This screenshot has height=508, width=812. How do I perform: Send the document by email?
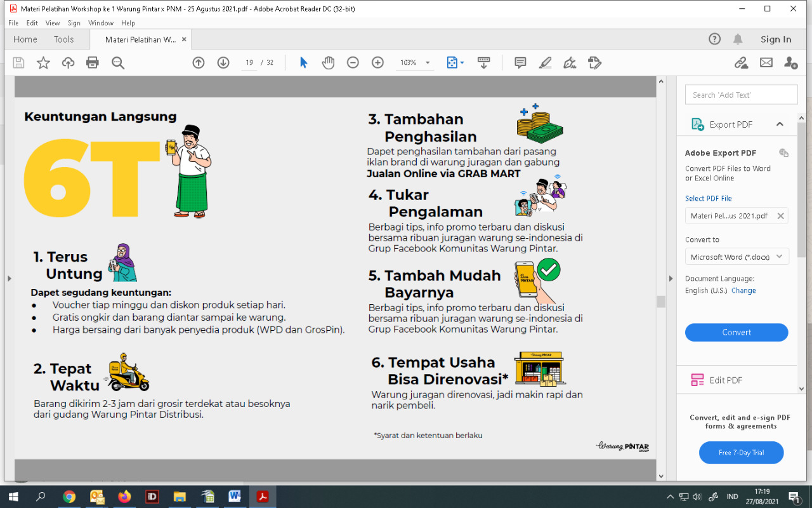click(x=766, y=62)
